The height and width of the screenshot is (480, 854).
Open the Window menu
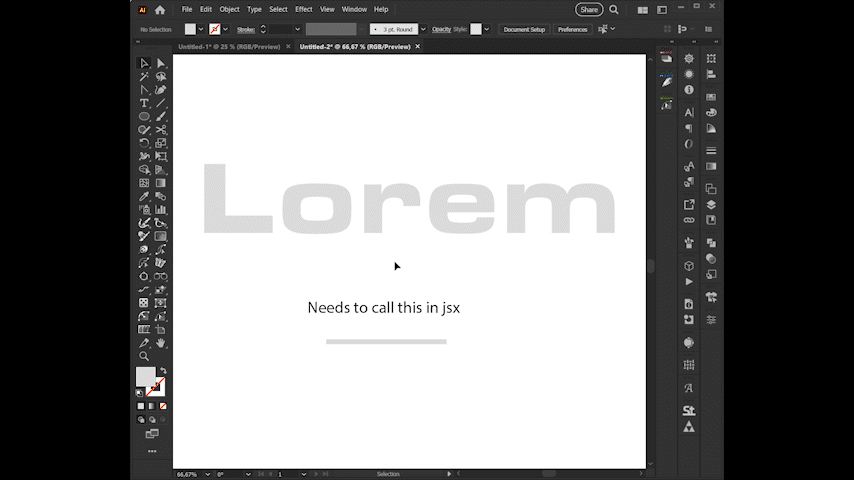click(x=354, y=9)
